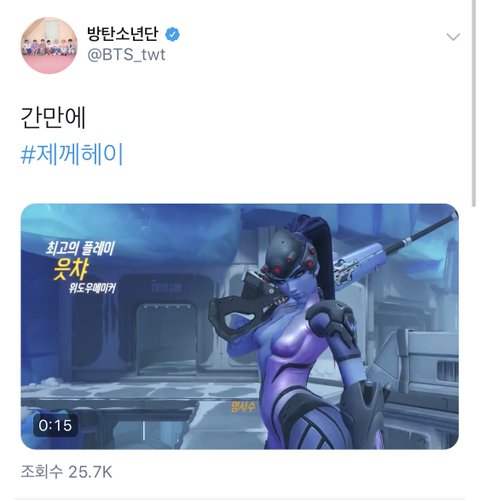Click the vertical scrollbar on the right
Screen dimensions: 480x501
point(474,103)
